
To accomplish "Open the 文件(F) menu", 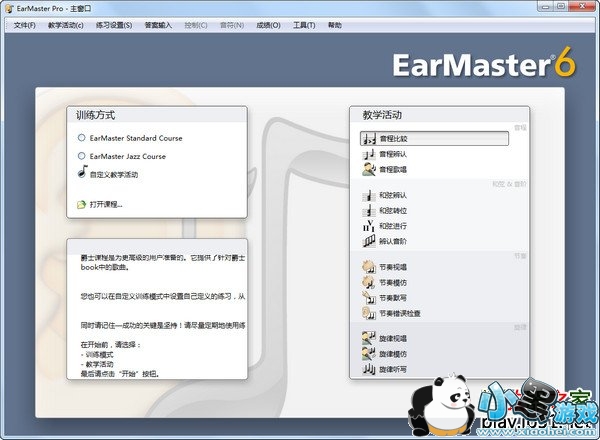I will pyautogui.click(x=25, y=25).
